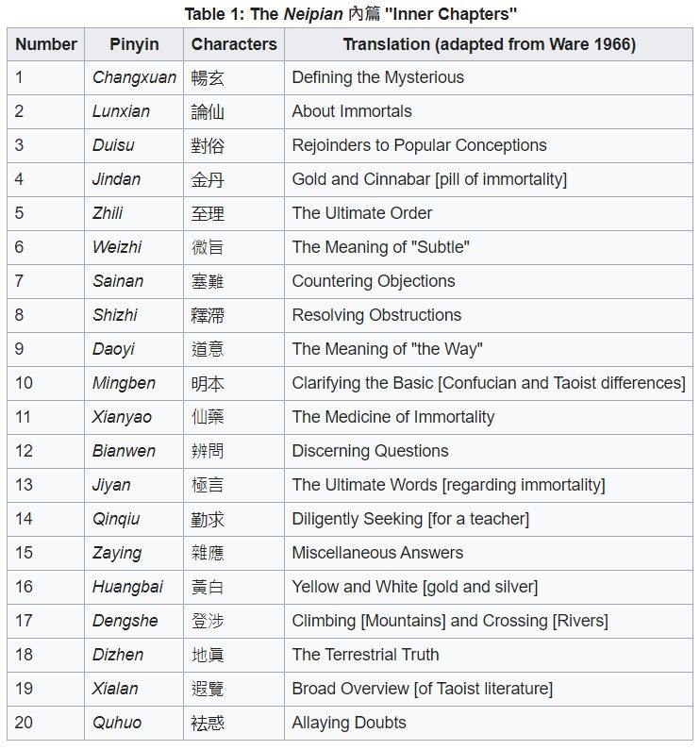Click the Characters column header
Screen dimensions: 700x750
click(x=234, y=44)
